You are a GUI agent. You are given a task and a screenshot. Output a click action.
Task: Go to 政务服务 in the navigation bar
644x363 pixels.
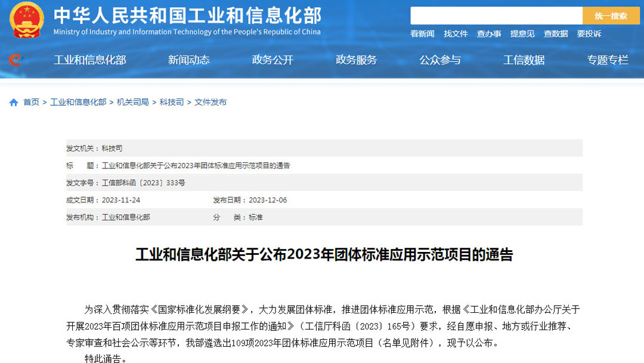[x=356, y=60]
